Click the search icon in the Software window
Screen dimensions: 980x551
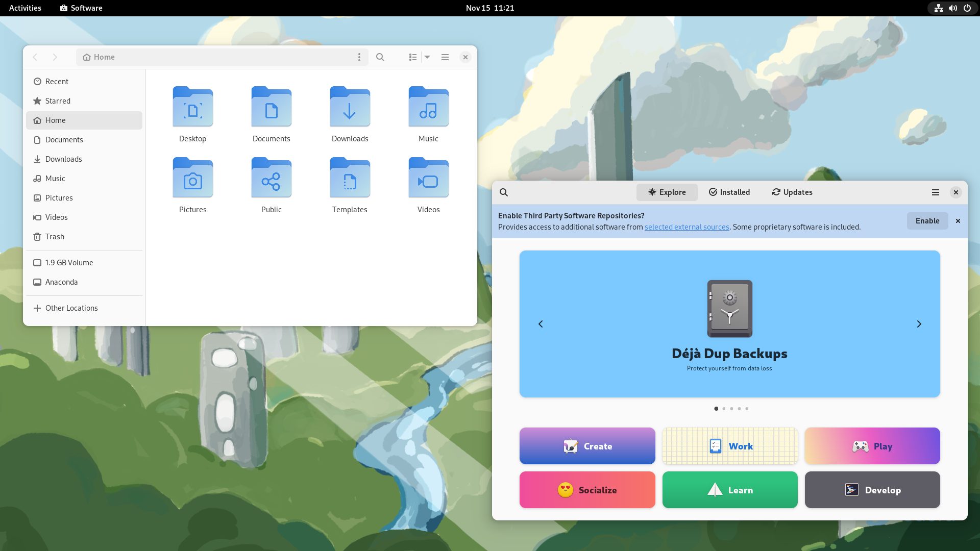504,192
